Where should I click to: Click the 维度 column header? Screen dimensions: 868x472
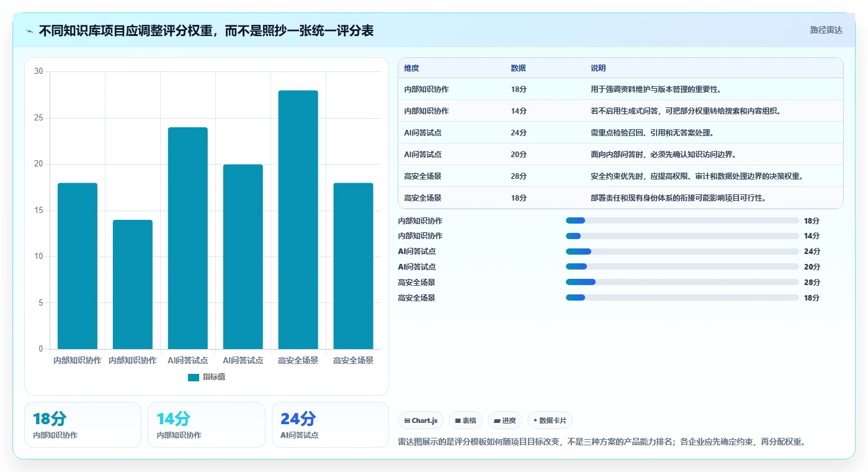(x=411, y=68)
